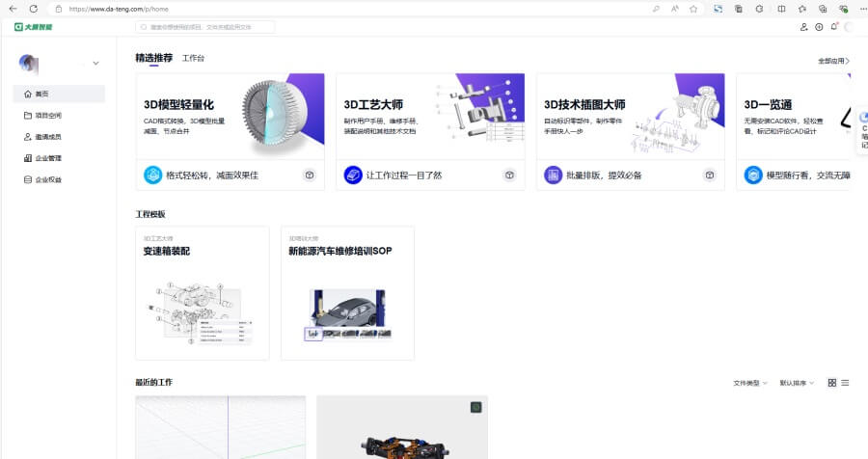Click the browser back arrow
The width and height of the screenshot is (868, 459).
pos(13,9)
